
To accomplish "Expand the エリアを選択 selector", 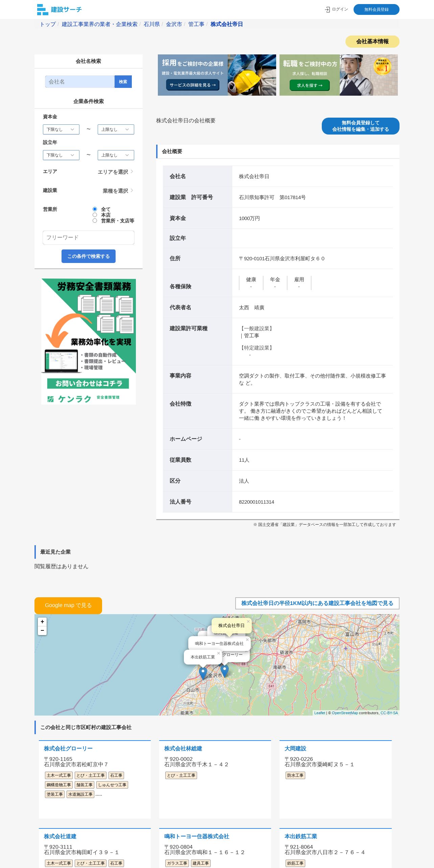I will [116, 172].
